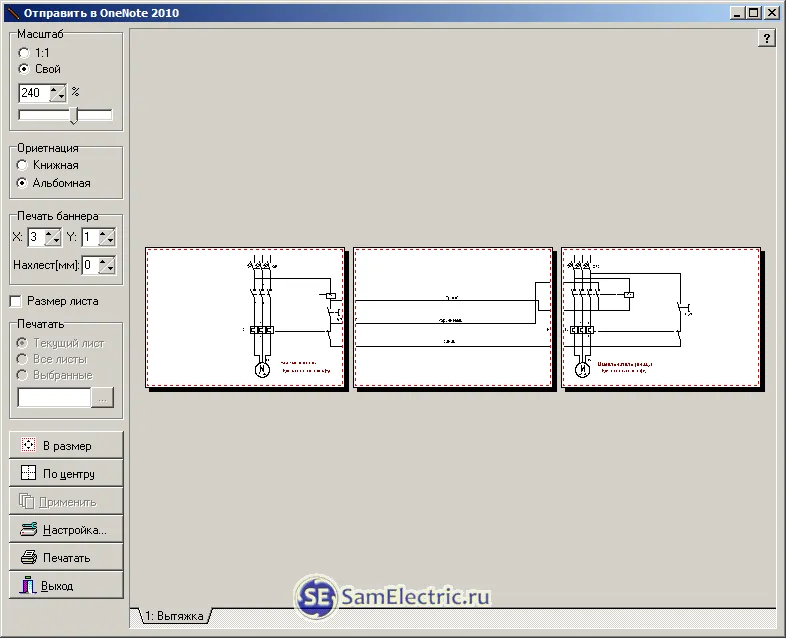Screen dimensions: 786x638
Task: Select the first banner page preview
Action: click(x=245, y=317)
